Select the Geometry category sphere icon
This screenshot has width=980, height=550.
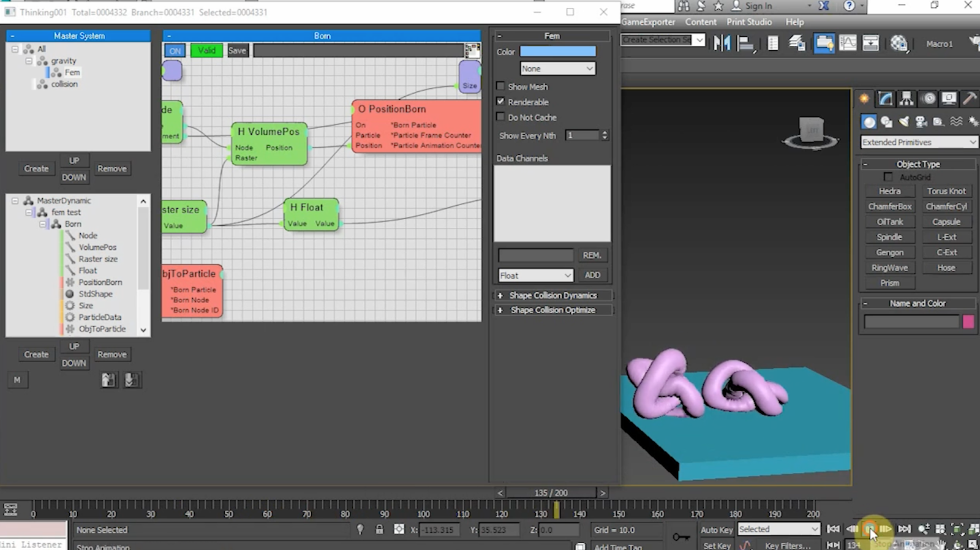point(869,122)
